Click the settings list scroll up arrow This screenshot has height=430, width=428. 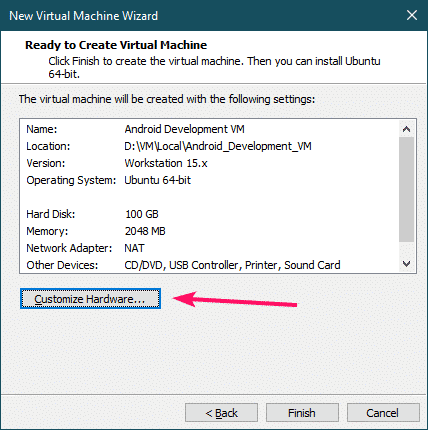click(x=406, y=129)
